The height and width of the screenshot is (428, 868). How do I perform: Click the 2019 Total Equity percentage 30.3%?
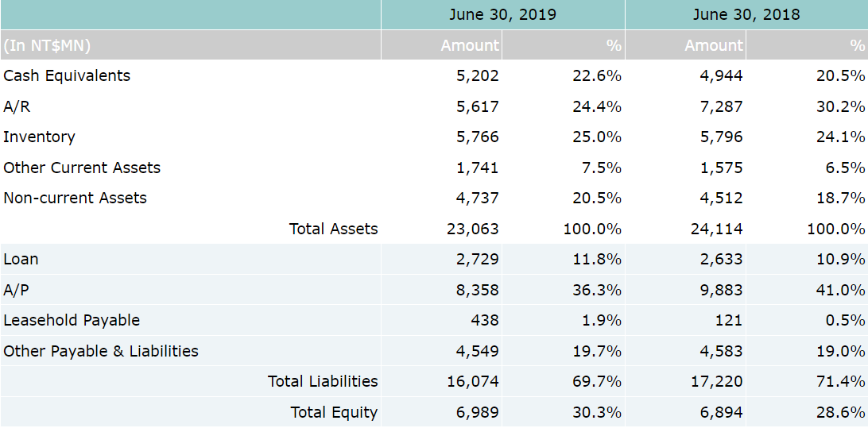click(597, 412)
